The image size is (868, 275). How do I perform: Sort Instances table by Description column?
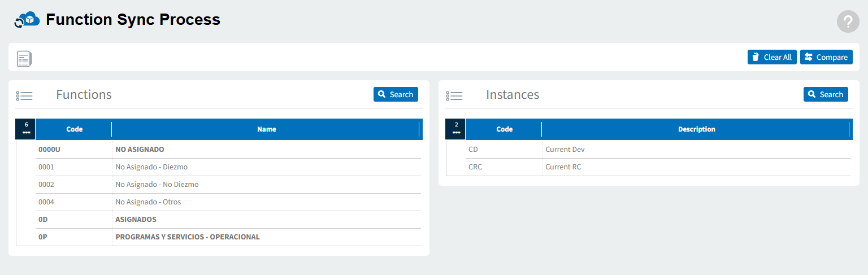click(x=696, y=129)
